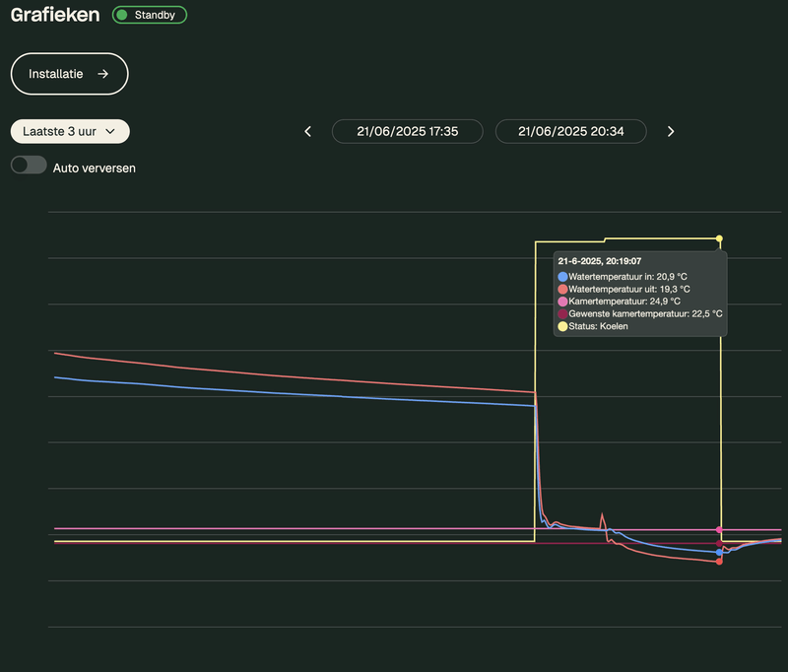Screen dimensions: 788x672
Task: Click the pink Kamertemperatuur legend dot
Action: [562, 302]
